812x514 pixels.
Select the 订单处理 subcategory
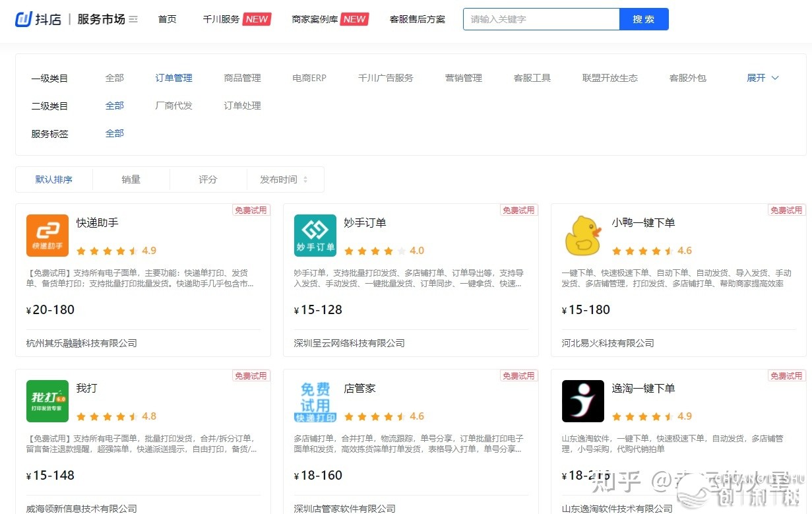(243, 106)
